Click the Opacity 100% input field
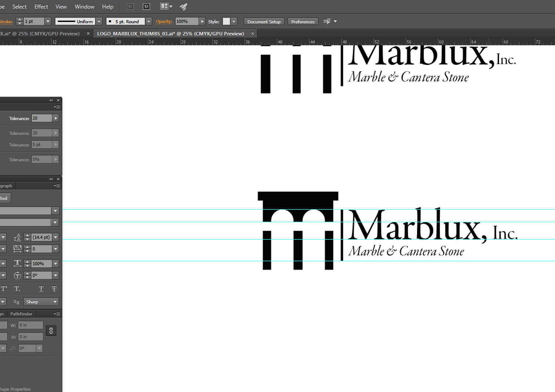 [187, 21]
